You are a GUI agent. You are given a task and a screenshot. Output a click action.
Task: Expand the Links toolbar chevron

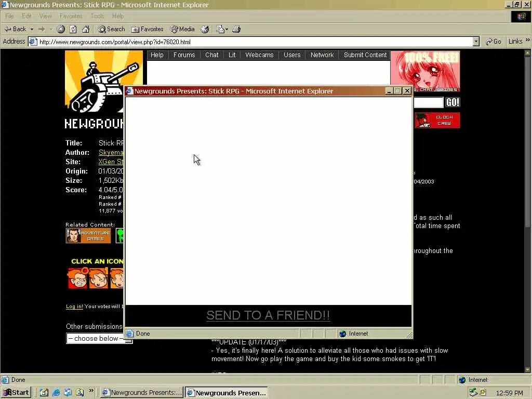tap(528, 40)
